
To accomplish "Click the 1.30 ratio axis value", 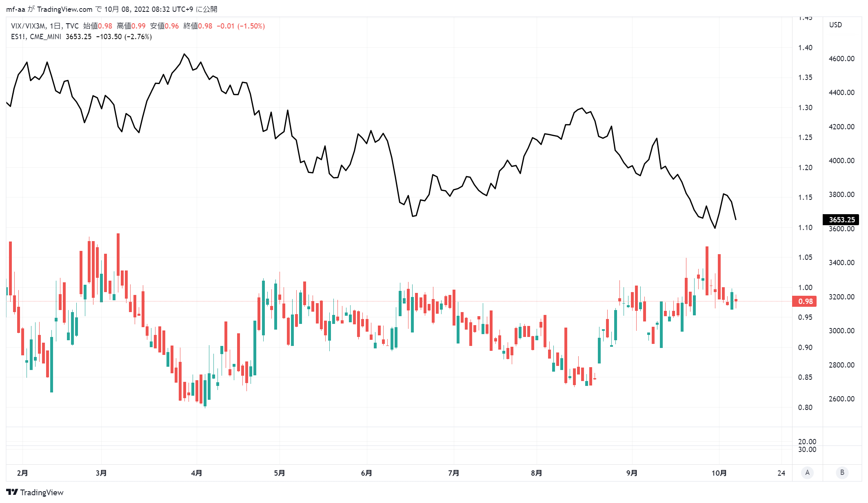I will [805, 108].
